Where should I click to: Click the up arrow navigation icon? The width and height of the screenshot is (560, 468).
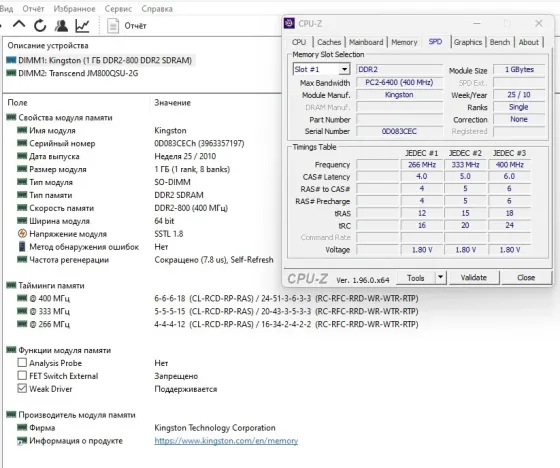[x=19, y=25]
